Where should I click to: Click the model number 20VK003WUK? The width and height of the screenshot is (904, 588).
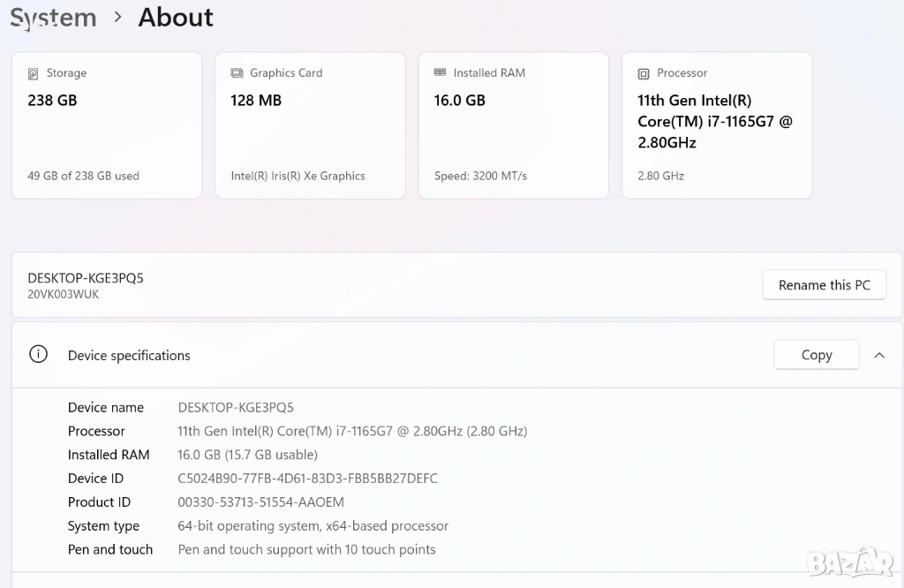coord(64,295)
